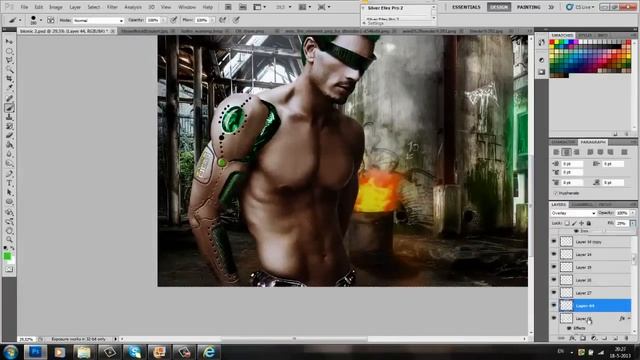Image resolution: width=640 pixels, height=360 pixels.
Task: Click Add layer style fx icon
Action: pyautogui.click(x=572, y=338)
